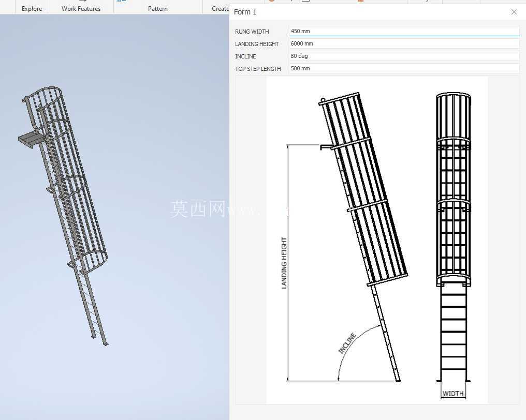
Task: Click the TOP STEP LENGTH label text
Action: coord(258,69)
